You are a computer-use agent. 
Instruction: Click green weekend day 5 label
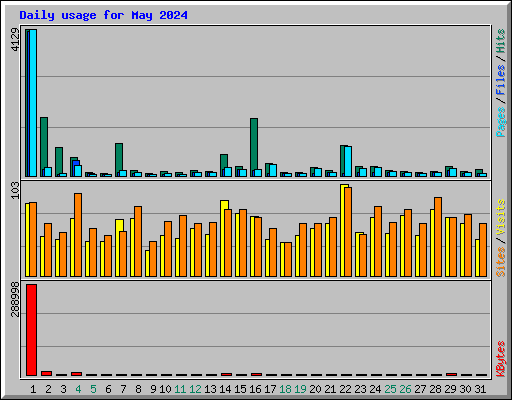(93, 389)
